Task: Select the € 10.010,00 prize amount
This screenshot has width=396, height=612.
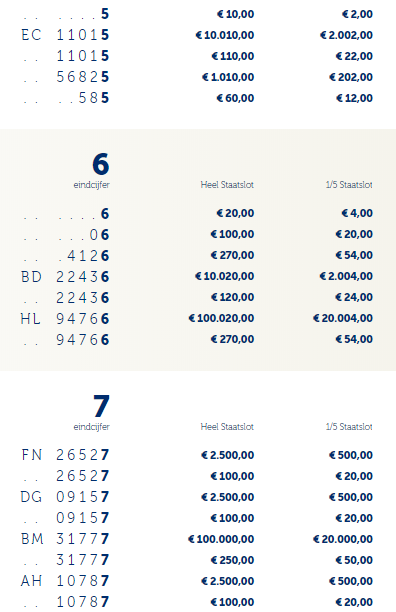Action: pos(225,35)
